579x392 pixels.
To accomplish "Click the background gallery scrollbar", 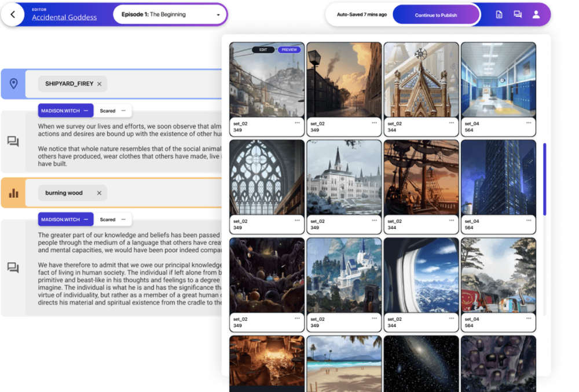I will tap(545, 179).
